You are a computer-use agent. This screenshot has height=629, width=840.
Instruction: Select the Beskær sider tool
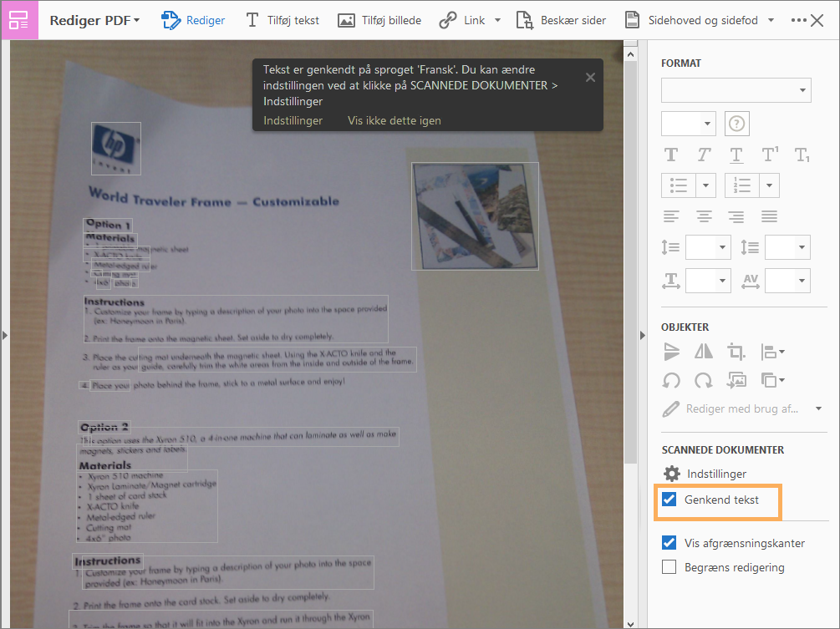561,20
